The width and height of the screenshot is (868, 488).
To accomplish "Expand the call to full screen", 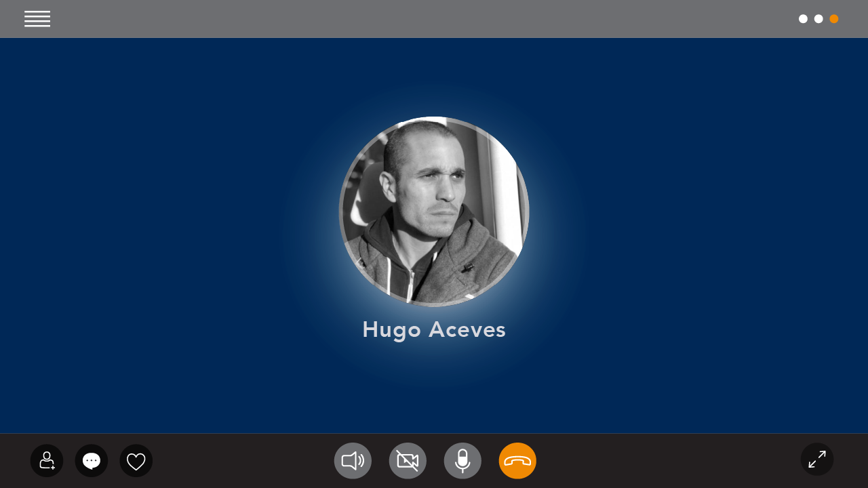I will [817, 460].
